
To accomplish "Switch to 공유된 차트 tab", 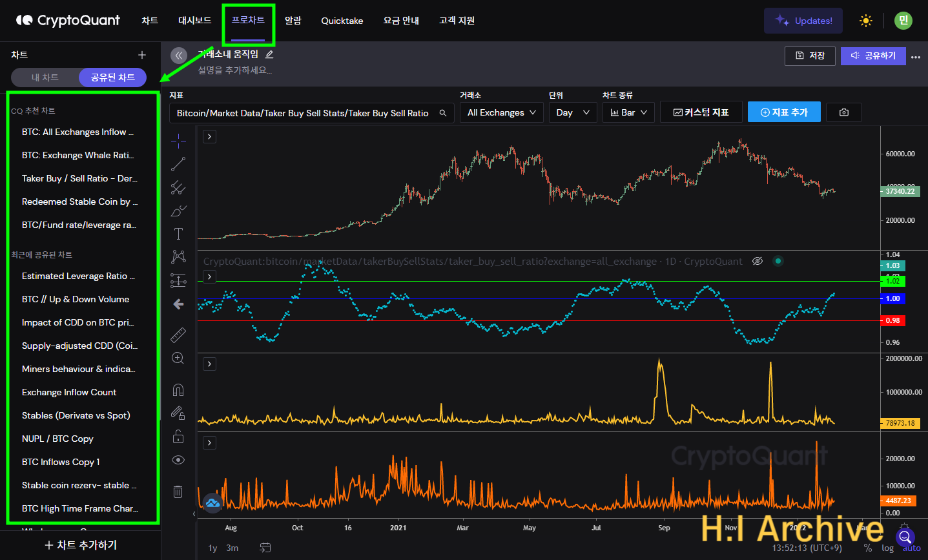I will coord(112,78).
